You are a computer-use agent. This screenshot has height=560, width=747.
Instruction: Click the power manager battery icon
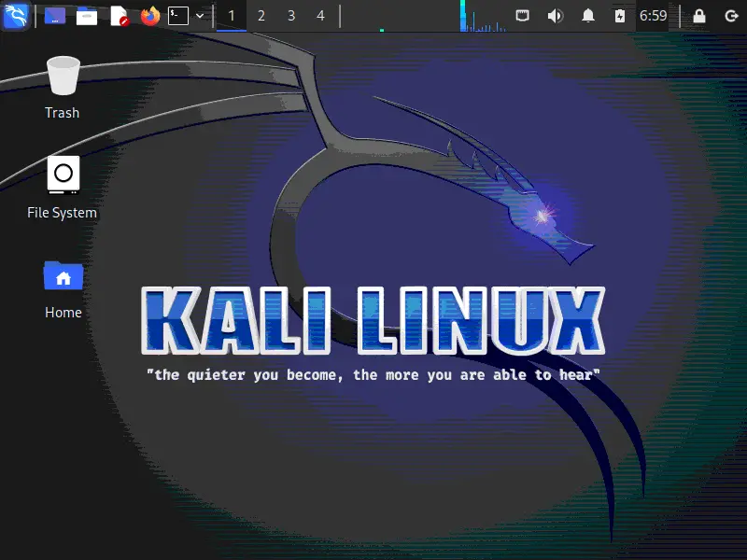620,16
